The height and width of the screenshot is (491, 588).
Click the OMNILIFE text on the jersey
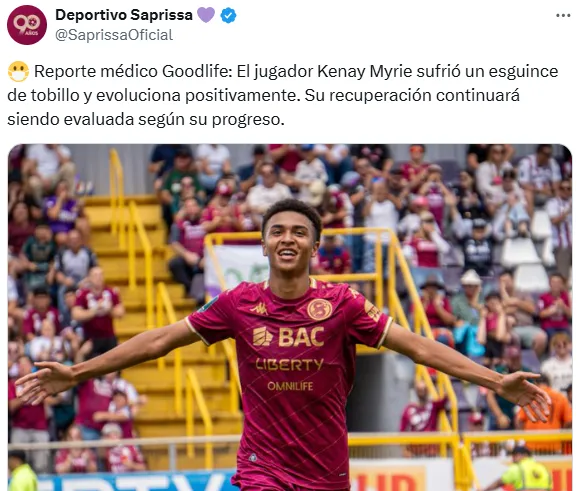click(290, 386)
